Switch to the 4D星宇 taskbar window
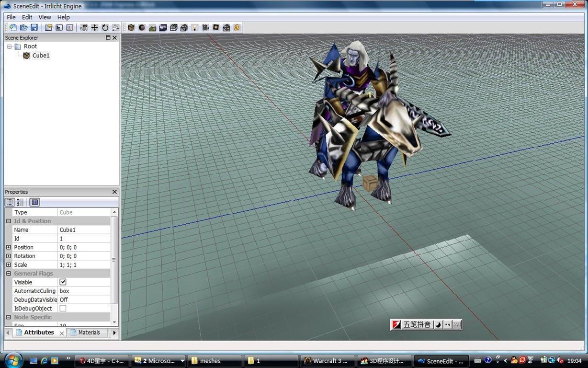Image resolution: width=588 pixels, height=368 pixels. pyautogui.click(x=102, y=361)
